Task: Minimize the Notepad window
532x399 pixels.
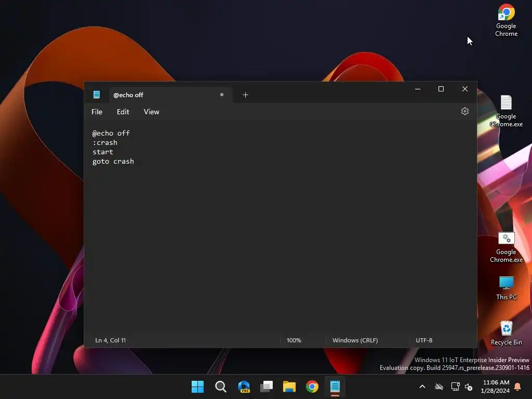Action: pyautogui.click(x=418, y=89)
